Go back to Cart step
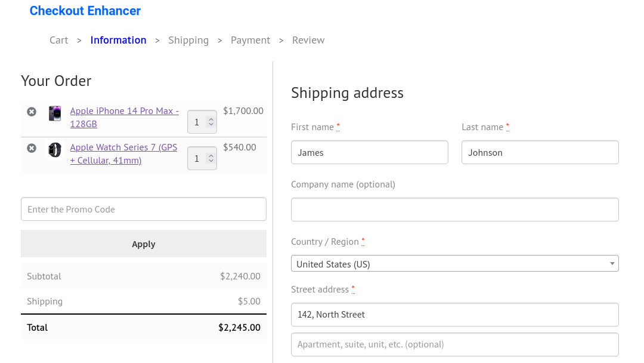This screenshot has width=644, height=363. 58,40
